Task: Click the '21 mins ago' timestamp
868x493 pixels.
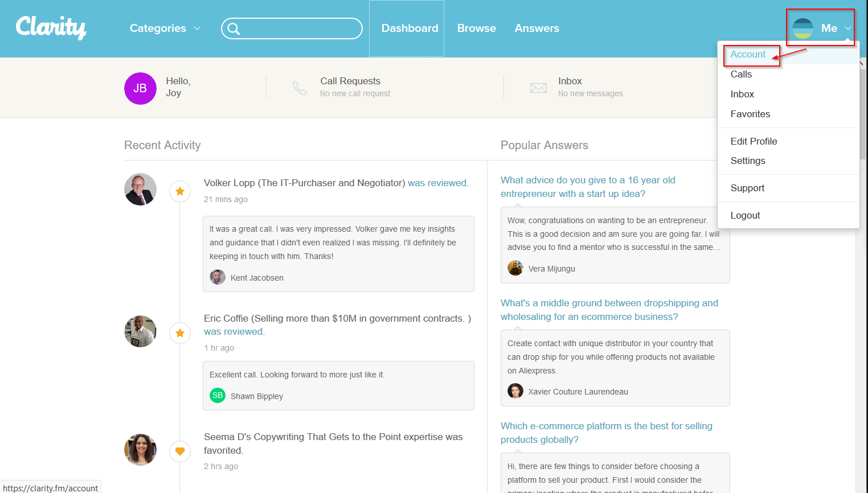Action: pyautogui.click(x=226, y=199)
